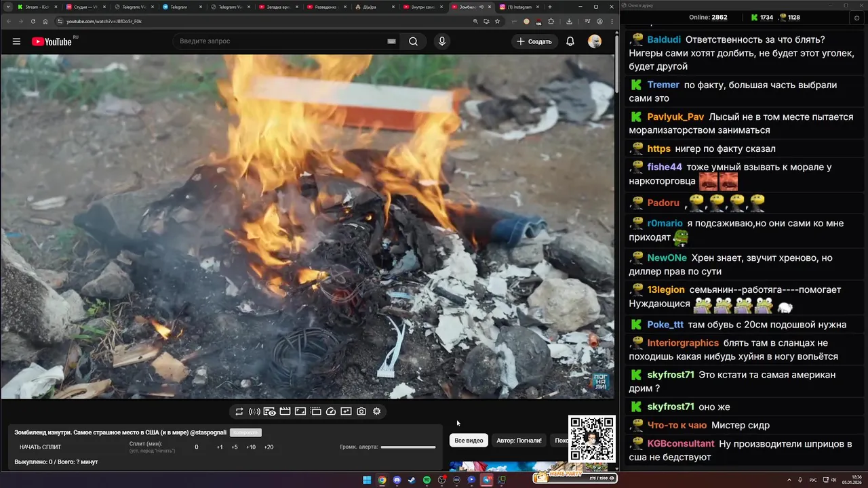Bookmark this page with the star icon

497,21
